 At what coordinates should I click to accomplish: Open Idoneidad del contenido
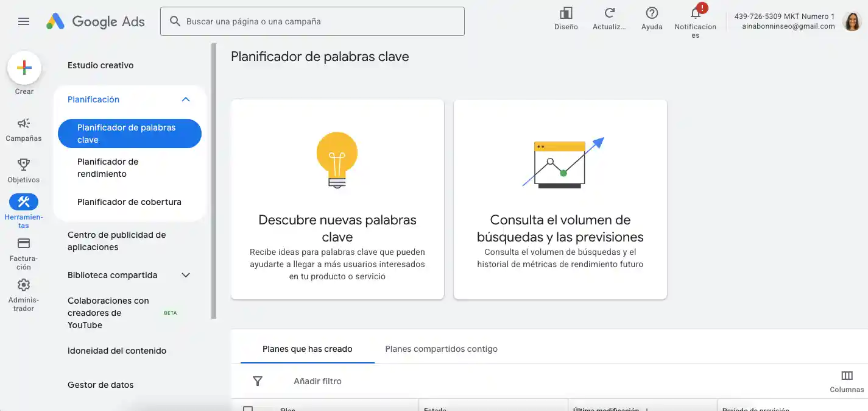point(117,351)
